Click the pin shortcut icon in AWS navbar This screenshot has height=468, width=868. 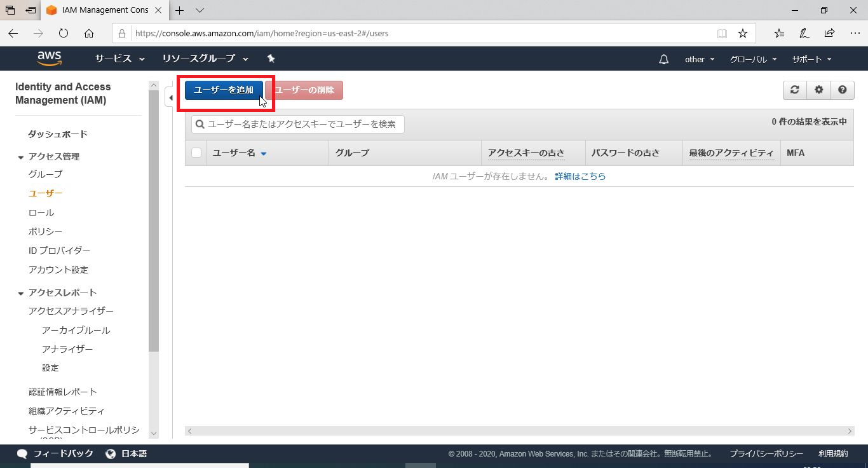271,59
